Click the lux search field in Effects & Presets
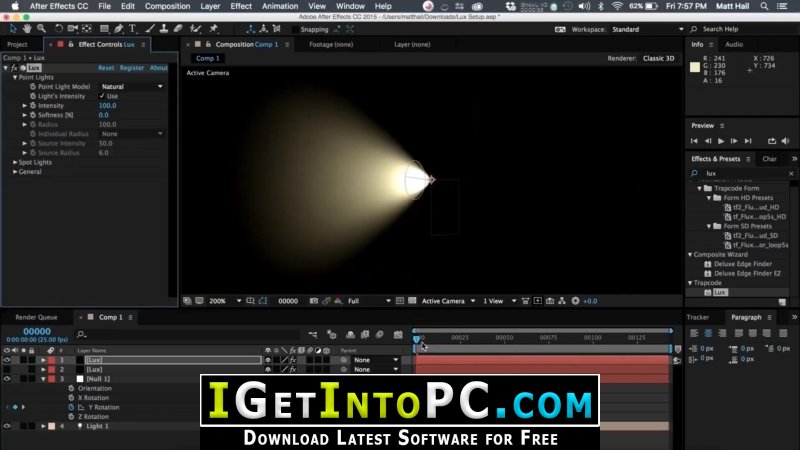The image size is (800, 450). 742,173
